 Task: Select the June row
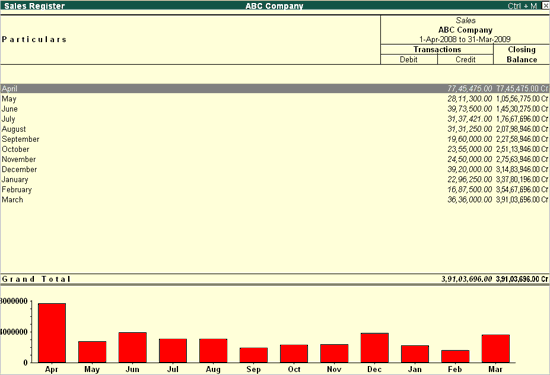pyautogui.click(x=275, y=109)
